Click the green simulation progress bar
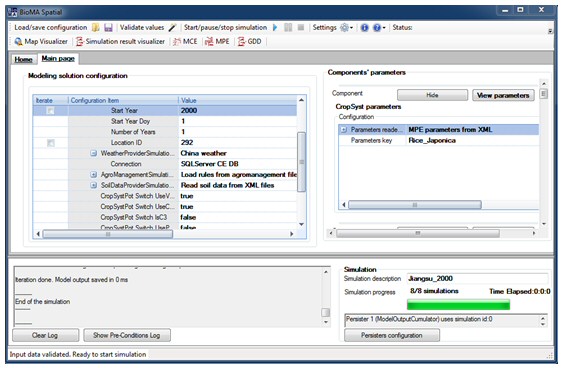The width and height of the screenshot is (561, 368). click(458, 305)
